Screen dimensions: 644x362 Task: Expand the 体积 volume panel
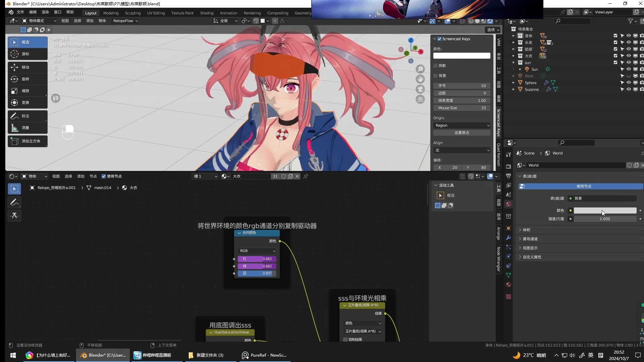click(x=526, y=230)
